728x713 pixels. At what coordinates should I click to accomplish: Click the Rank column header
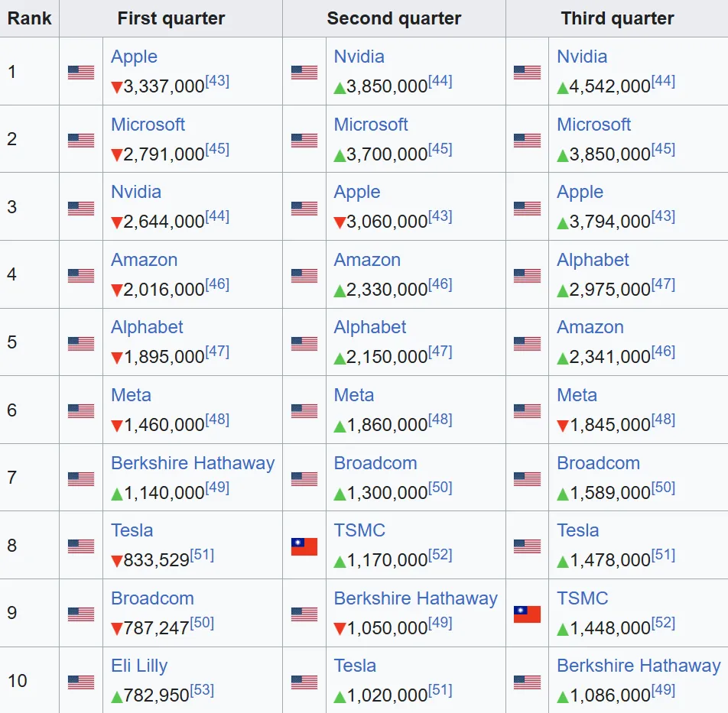click(30, 18)
